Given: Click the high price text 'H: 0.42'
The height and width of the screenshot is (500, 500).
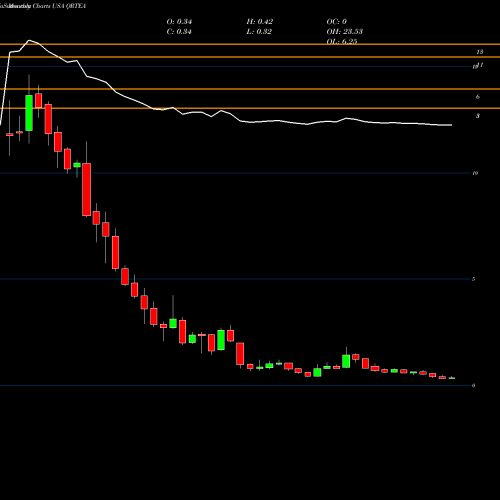Looking at the screenshot, I should (x=260, y=22).
